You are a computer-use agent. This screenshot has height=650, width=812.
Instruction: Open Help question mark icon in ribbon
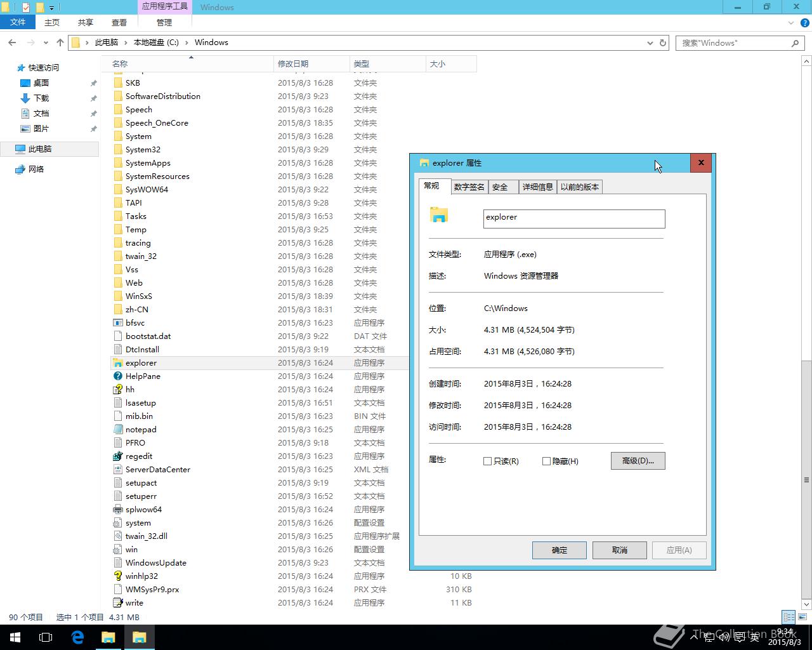pos(805,23)
